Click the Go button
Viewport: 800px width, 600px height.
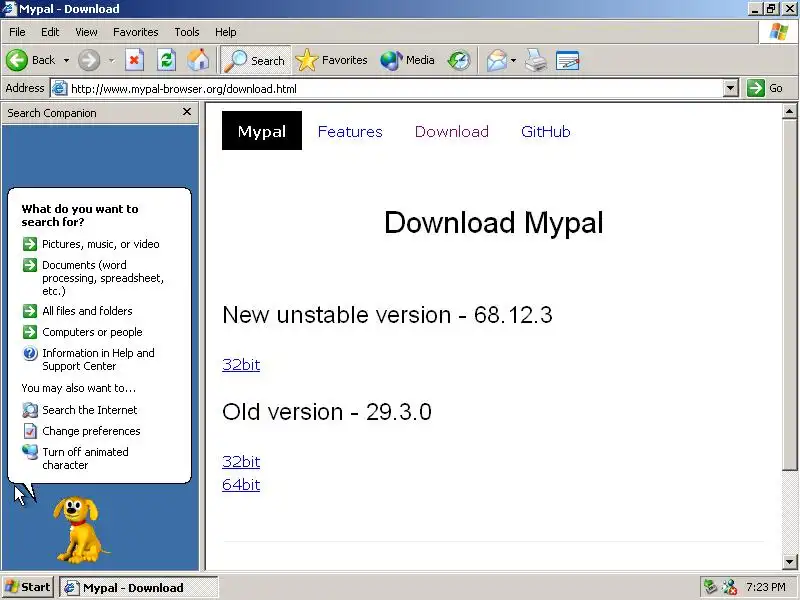click(x=765, y=88)
